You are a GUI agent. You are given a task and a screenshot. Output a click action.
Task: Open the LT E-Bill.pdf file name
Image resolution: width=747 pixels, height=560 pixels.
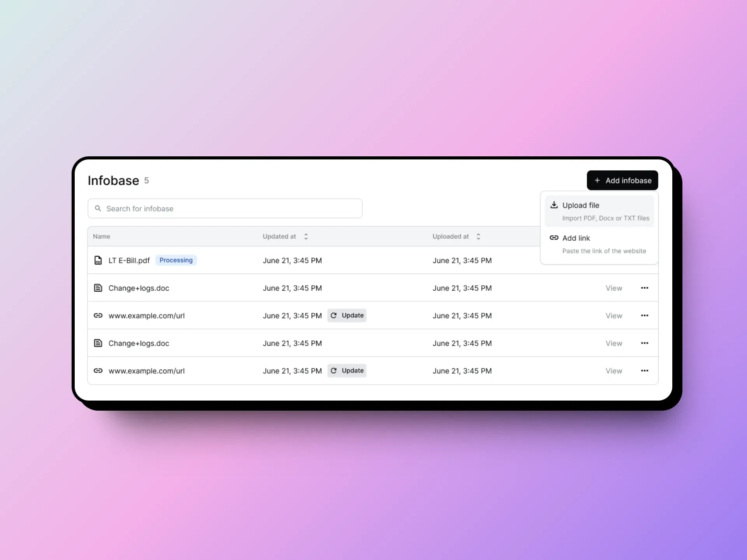pos(129,261)
